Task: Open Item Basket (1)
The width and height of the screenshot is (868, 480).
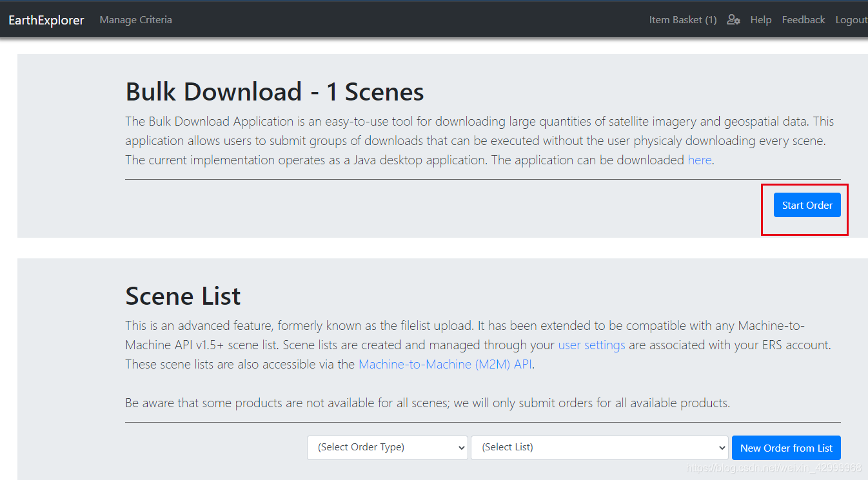Action: click(x=683, y=20)
